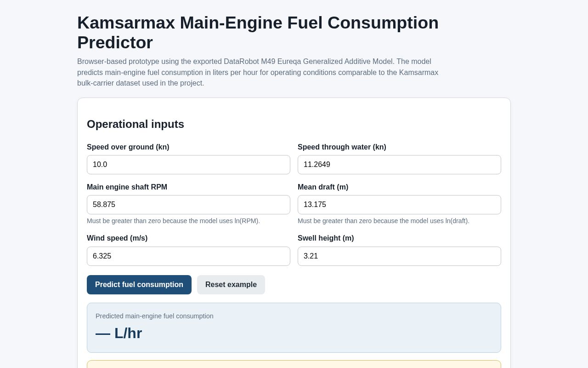Edit the Main engine shaft RPM field
Image resolution: width=588 pixels, height=368 pixels.
coord(188,205)
